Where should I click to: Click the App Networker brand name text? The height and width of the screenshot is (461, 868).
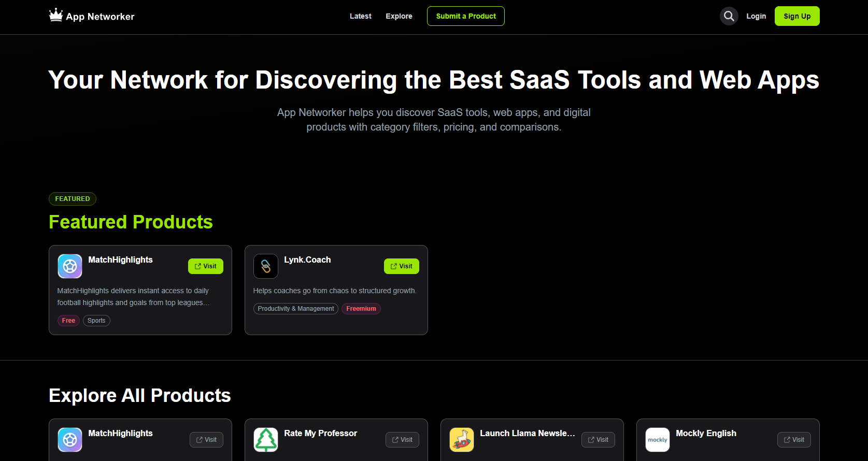(100, 17)
